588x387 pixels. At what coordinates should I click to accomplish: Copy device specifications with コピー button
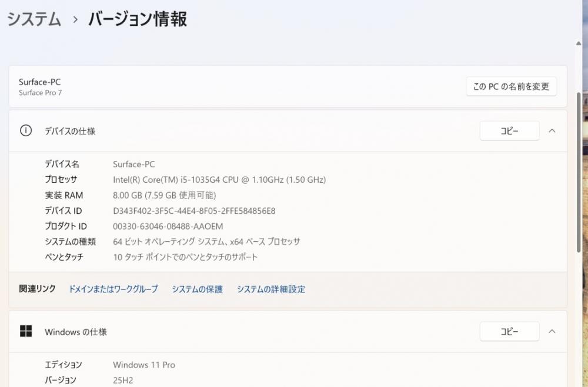[510, 131]
